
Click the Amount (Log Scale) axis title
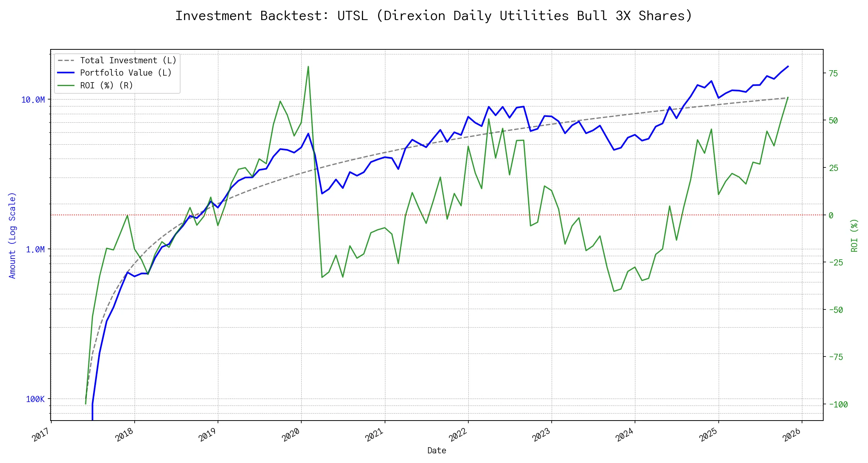click(12, 235)
